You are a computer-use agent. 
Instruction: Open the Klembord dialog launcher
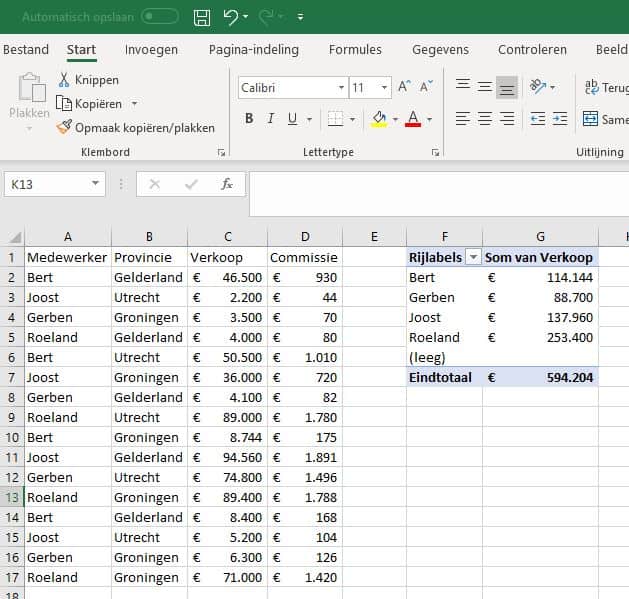coord(221,152)
